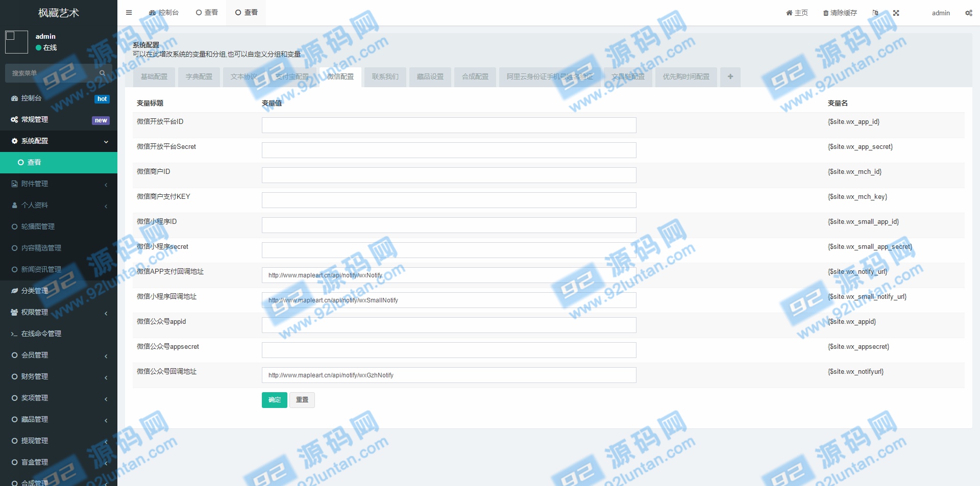Click the 微信公众号appid input field

pos(449,325)
